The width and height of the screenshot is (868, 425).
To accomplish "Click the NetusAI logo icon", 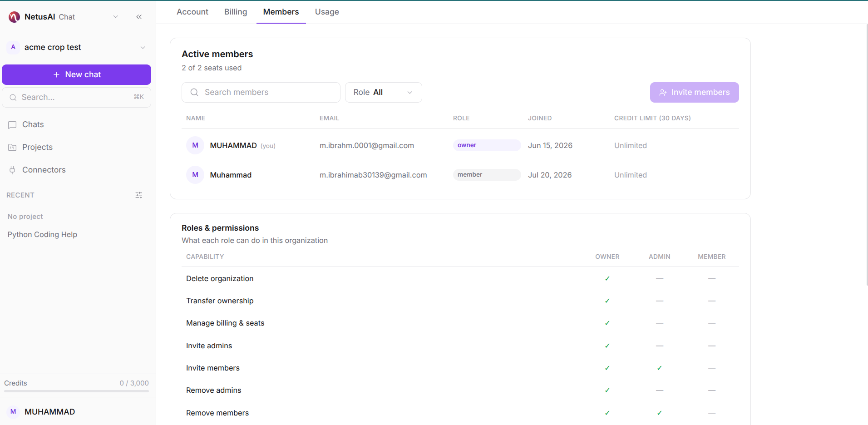I will (x=14, y=17).
